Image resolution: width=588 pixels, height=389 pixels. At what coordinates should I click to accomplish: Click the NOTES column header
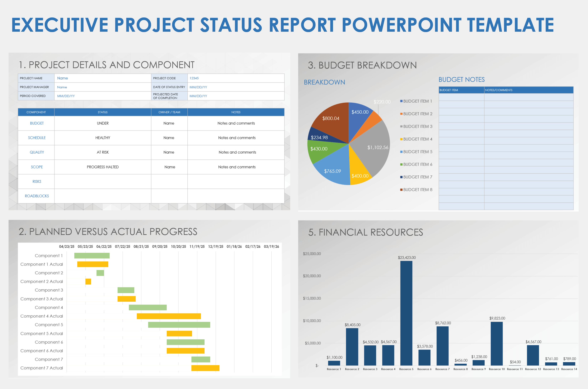point(236,112)
